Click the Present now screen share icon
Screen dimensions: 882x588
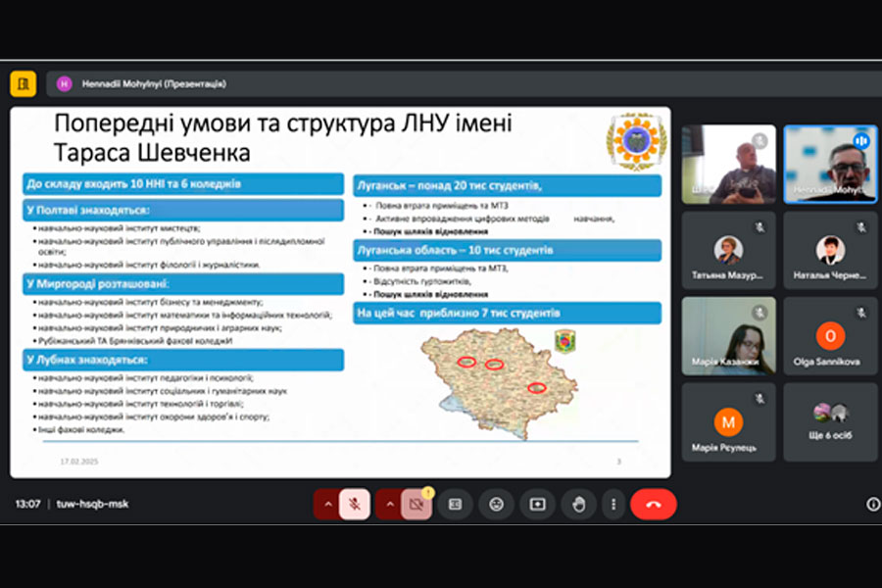click(537, 504)
